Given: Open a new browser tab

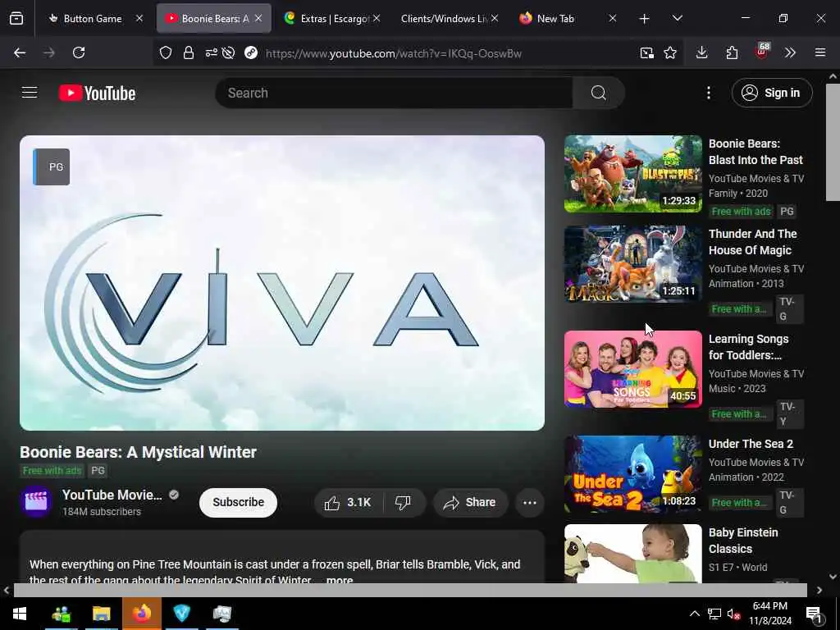Looking at the screenshot, I should click(645, 19).
